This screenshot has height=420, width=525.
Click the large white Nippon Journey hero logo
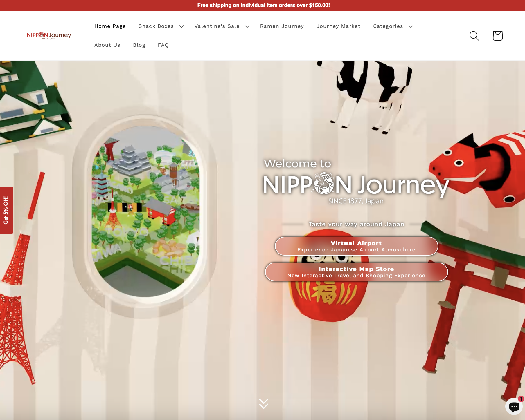(356, 184)
